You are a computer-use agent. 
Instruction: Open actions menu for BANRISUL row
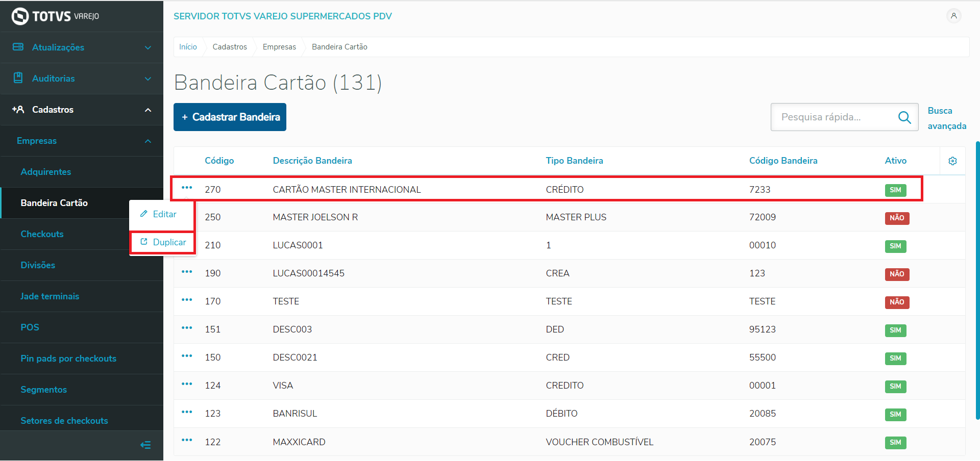[x=187, y=413]
